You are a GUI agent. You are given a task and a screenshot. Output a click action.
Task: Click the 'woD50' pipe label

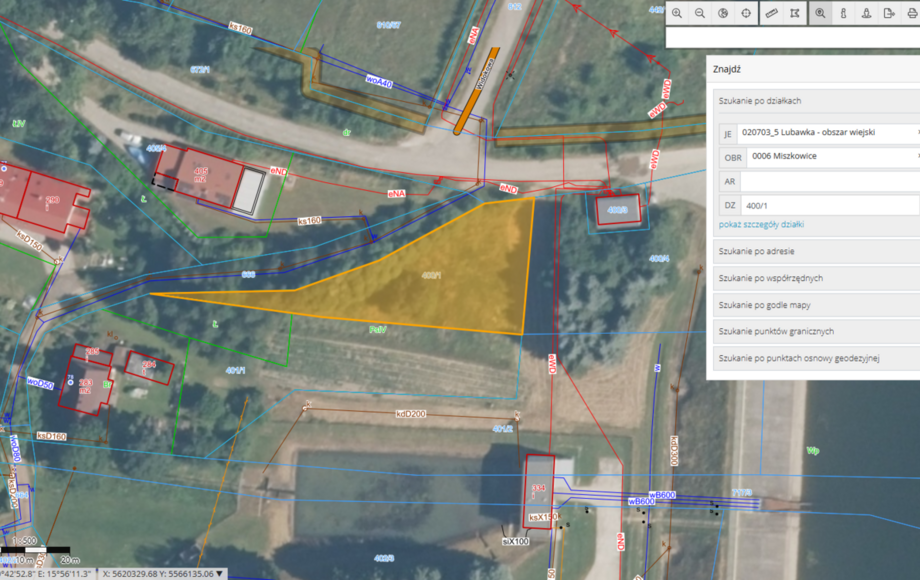(40, 383)
